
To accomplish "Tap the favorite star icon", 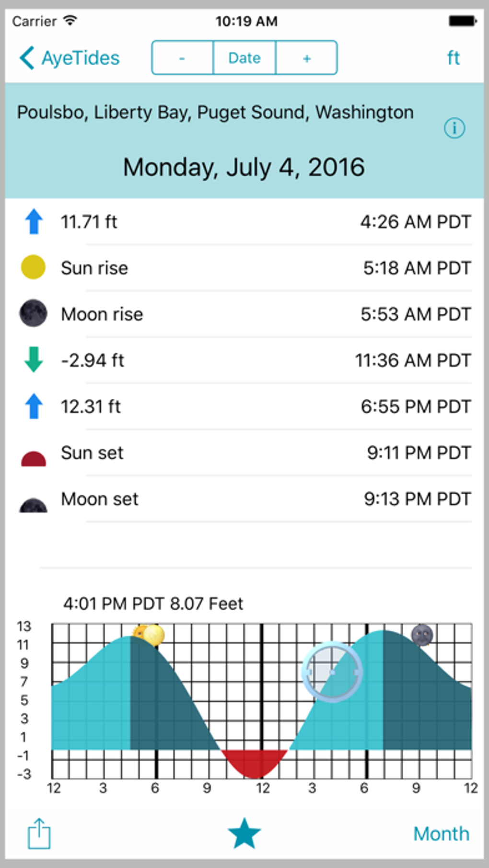I will click(244, 833).
